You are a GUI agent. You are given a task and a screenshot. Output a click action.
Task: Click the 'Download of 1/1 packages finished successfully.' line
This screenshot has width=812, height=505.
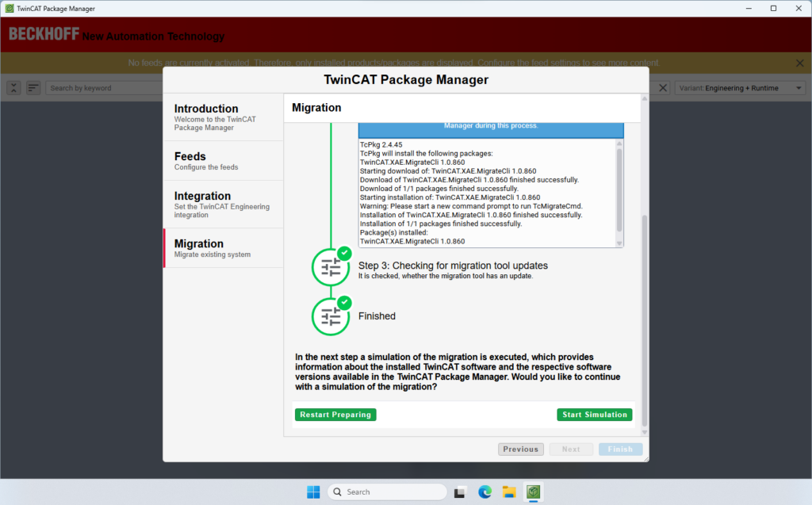[x=439, y=189]
